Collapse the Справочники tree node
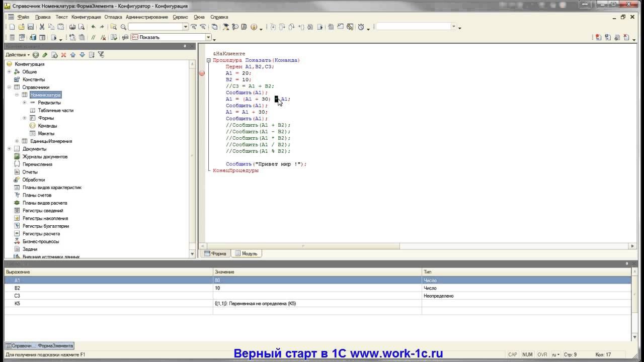Image resolution: width=644 pixels, height=362 pixels. [x=9, y=87]
